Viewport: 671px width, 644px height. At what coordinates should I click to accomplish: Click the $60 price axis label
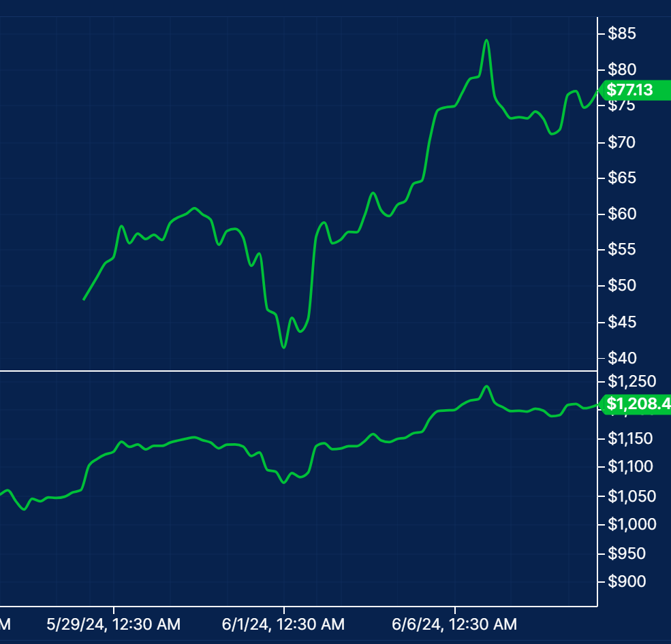point(621,214)
